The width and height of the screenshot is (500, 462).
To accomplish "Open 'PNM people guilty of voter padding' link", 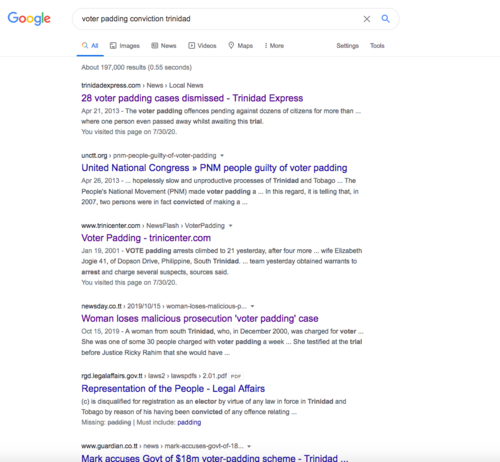I will (x=214, y=168).
